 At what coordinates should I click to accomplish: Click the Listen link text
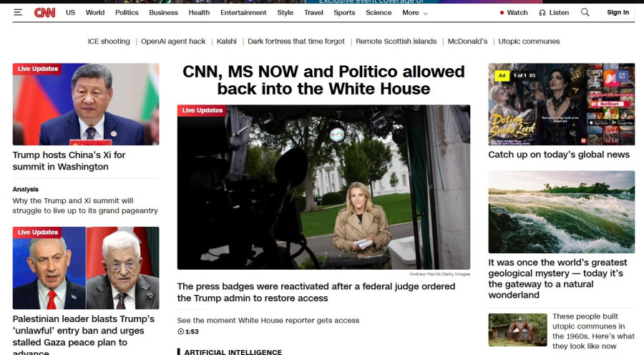pyautogui.click(x=559, y=13)
